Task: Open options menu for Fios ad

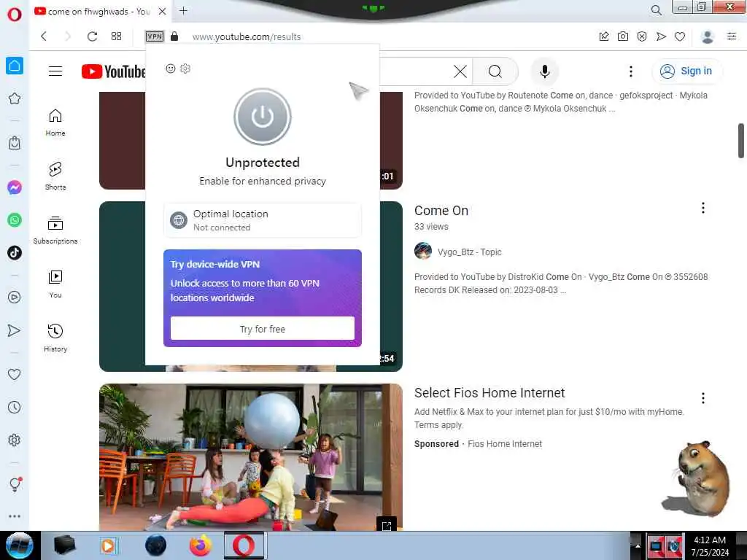Action: tap(703, 398)
